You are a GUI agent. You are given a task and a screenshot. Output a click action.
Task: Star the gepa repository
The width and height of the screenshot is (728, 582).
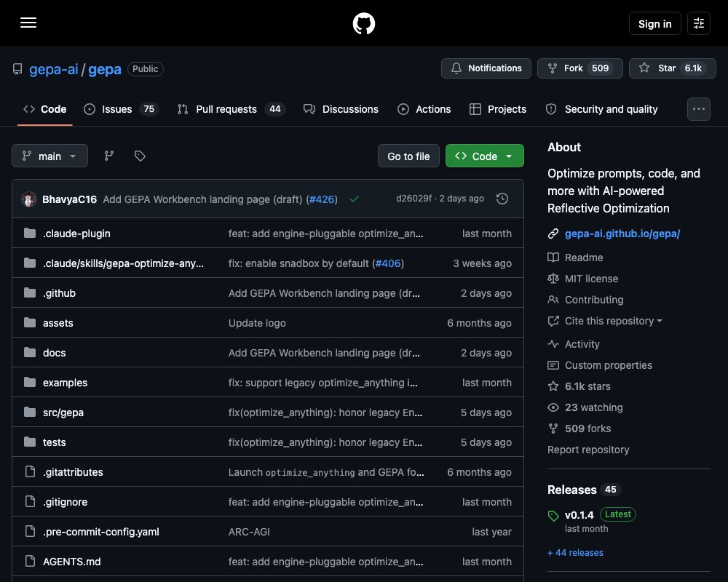pos(672,68)
